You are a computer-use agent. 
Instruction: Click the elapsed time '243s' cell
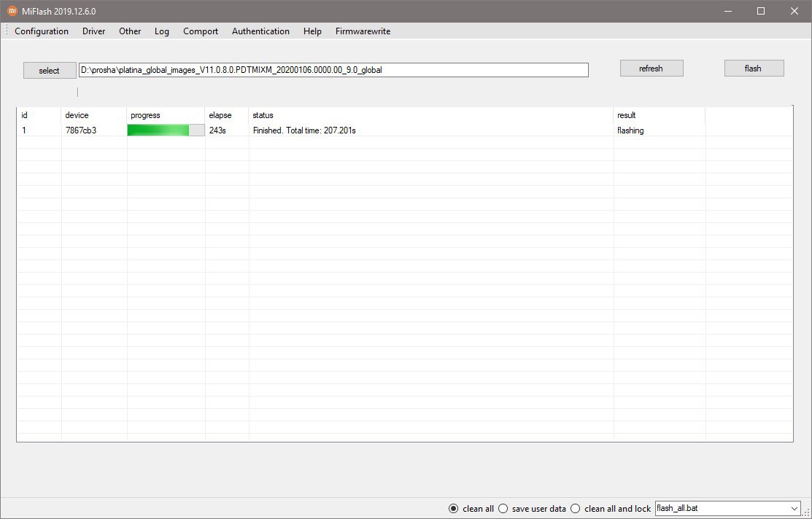(217, 130)
